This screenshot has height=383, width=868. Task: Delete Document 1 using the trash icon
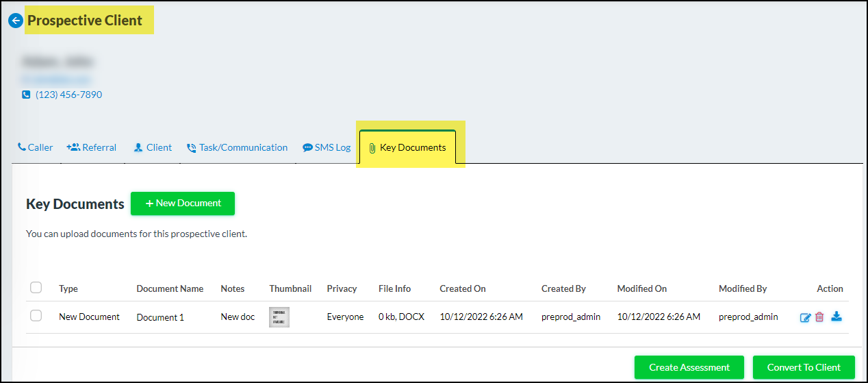coord(819,317)
